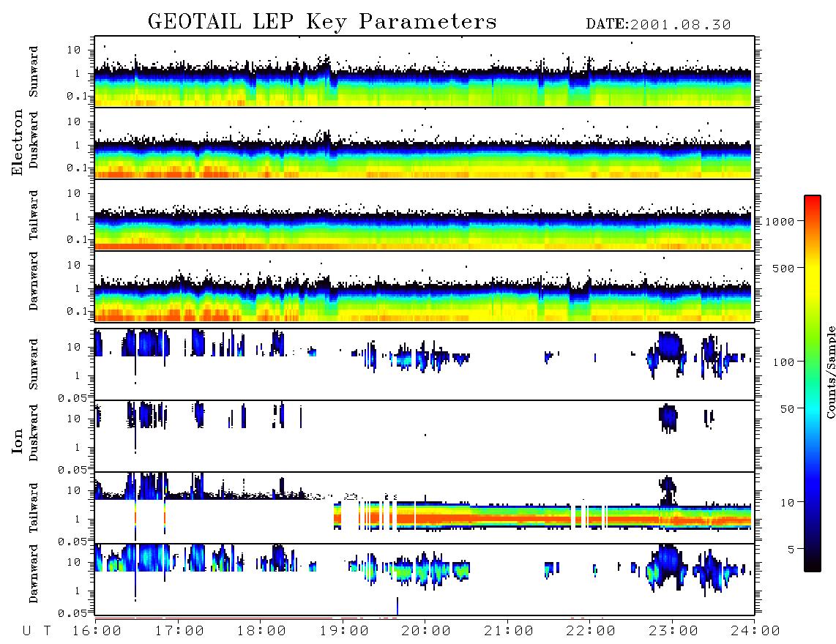Select the "19:00" time tick label

click(x=344, y=632)
